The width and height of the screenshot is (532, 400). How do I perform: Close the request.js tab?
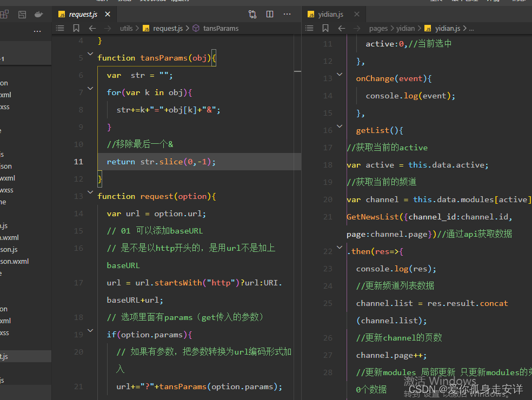pyautogui.click(x=108, y=15)
